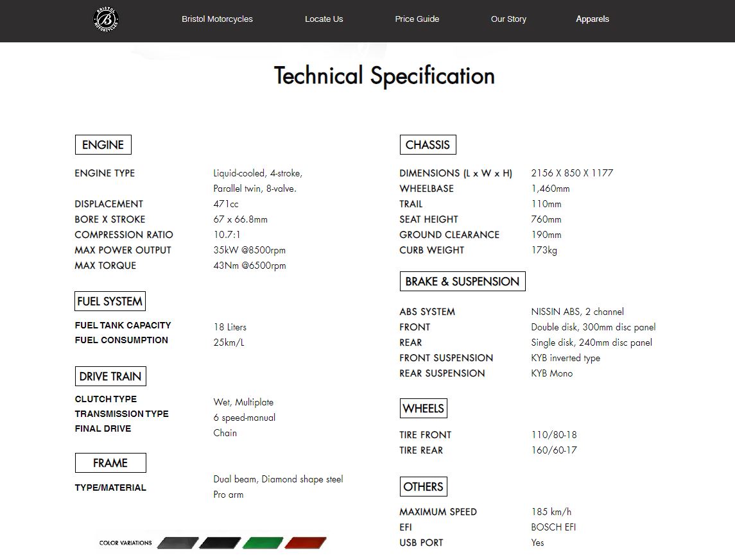Click the FUEL SYSTEM heading box
This screenshot has width=735, height=560.
click(x=110, y=301)
